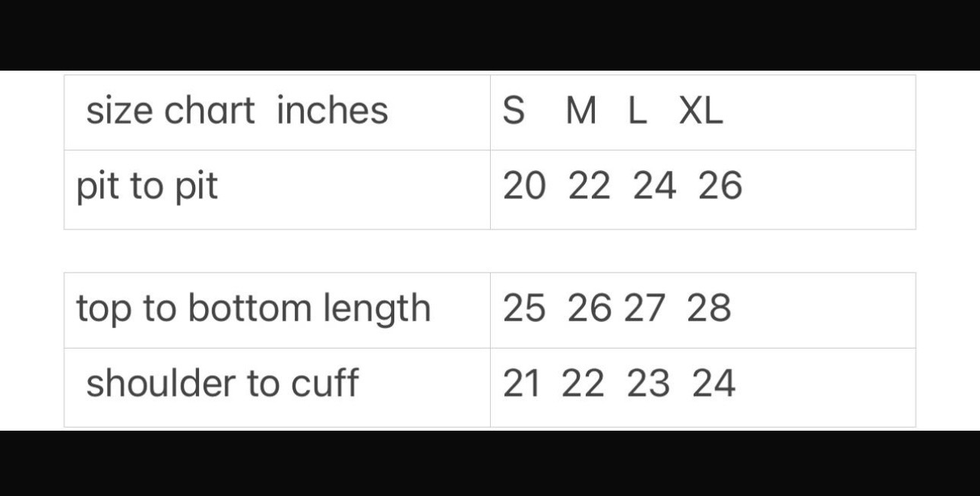Click the "shoulder to cuff" row label
This screenshot has height=496, width=980.
[222, 383]
